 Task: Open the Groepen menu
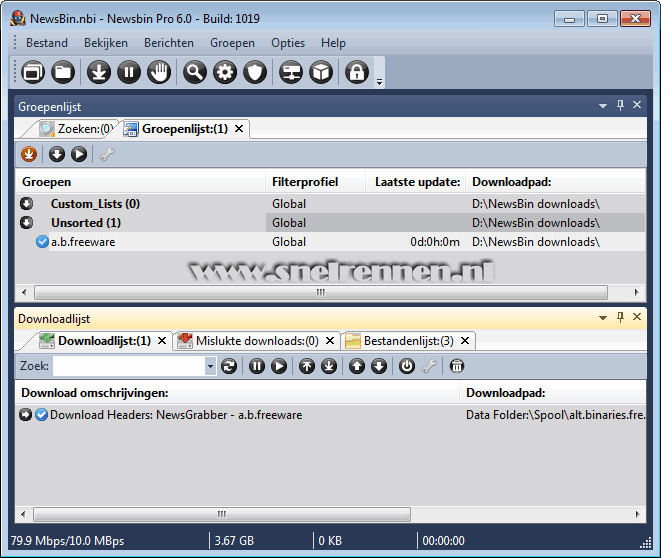pyautogui.click(x=232, y=43)
